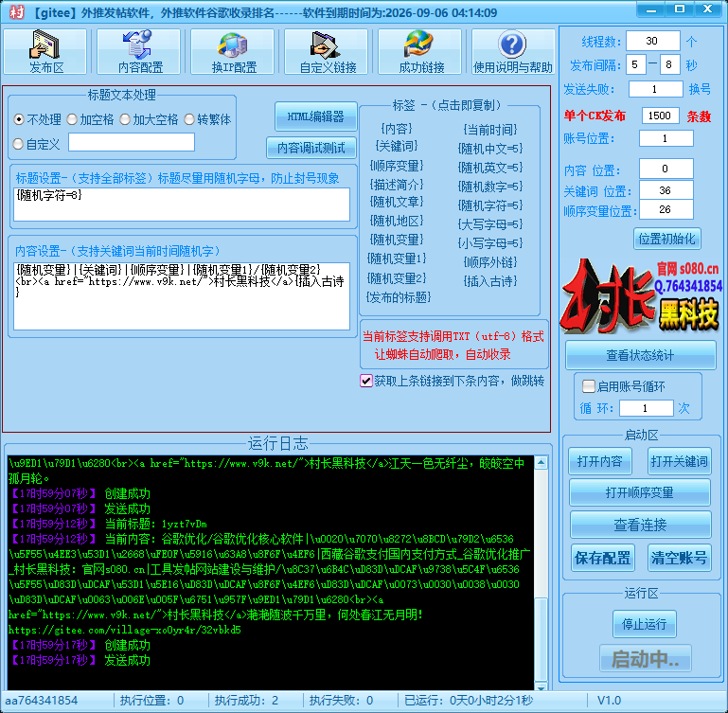Copy the {当前时间} tag
This screenshot has height=713, width=728.
click(x=490, y=130)
